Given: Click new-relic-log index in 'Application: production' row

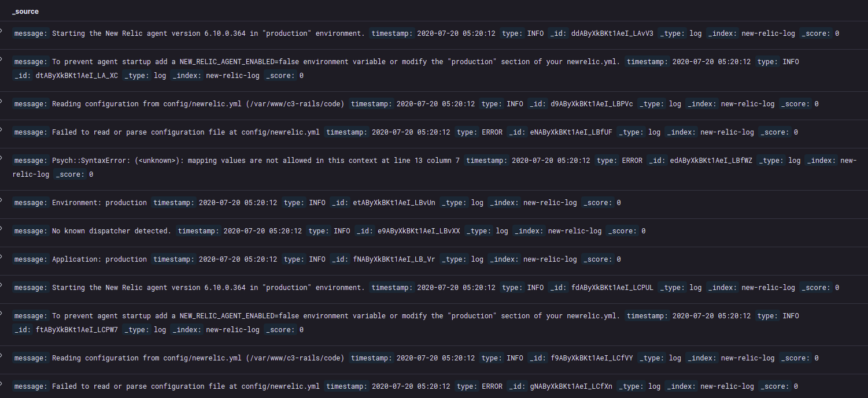Looking at the screenshot, I should coord(550,259).
